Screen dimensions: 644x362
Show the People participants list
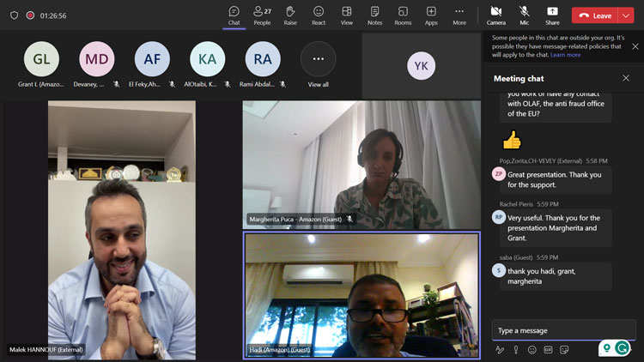[262, 15]
